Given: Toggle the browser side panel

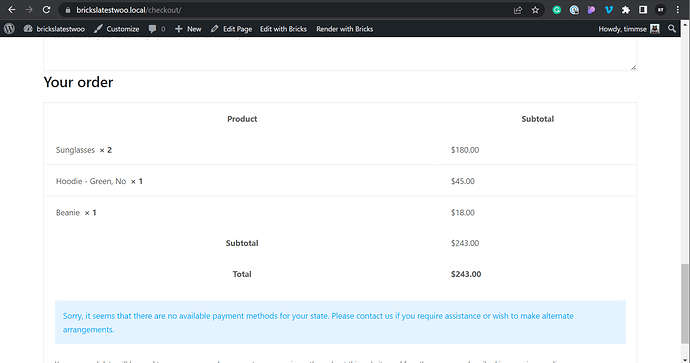Looking at the screenshot, I should pos(643,10).
